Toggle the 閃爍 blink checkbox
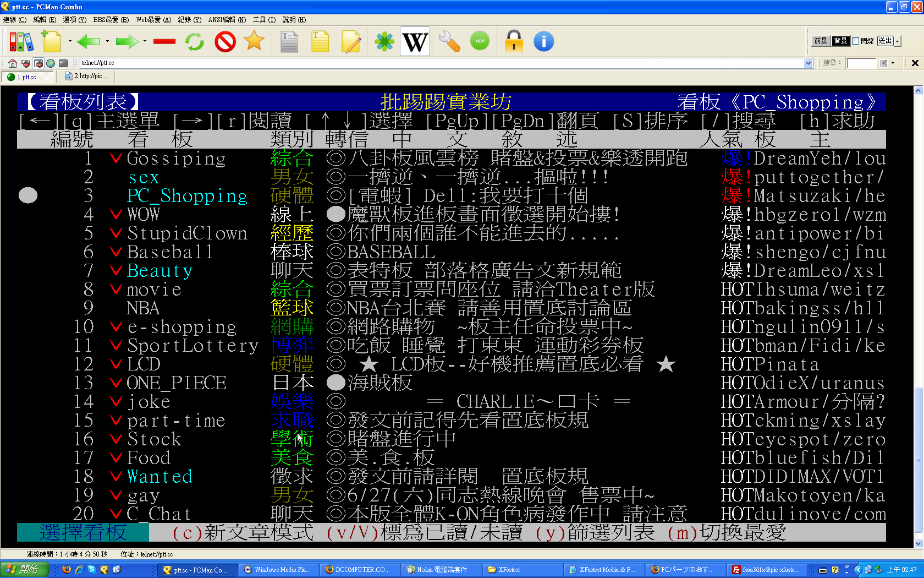This screenshot has width=924, height=578. point(856,41)
